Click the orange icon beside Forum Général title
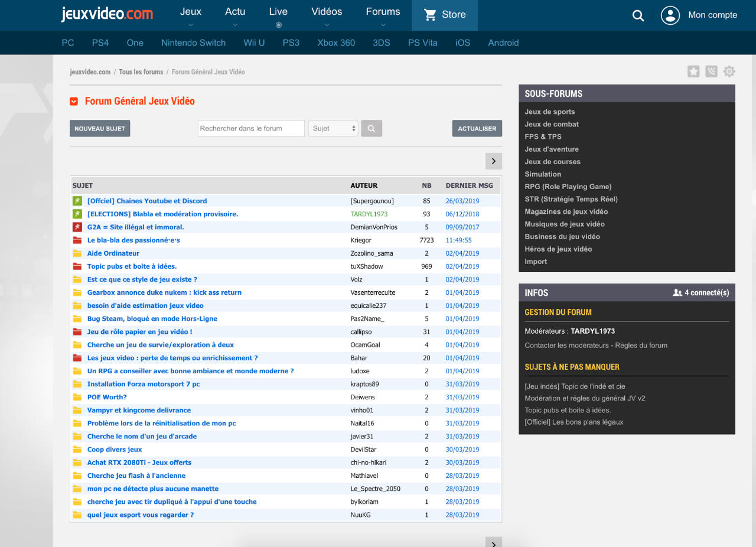The height and width of the screenshot is (547, 756). point(74,102)
